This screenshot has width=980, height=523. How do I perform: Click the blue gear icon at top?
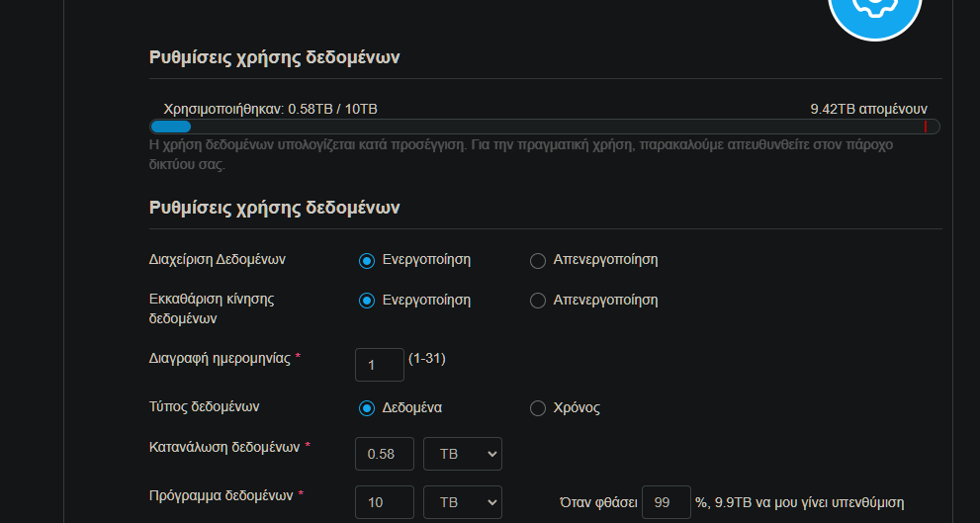(x=874, y=12)
